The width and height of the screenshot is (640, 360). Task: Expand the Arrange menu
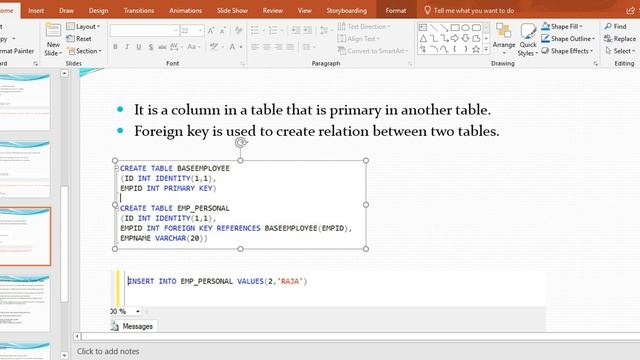pyautogui.click(x=504, y=39)
